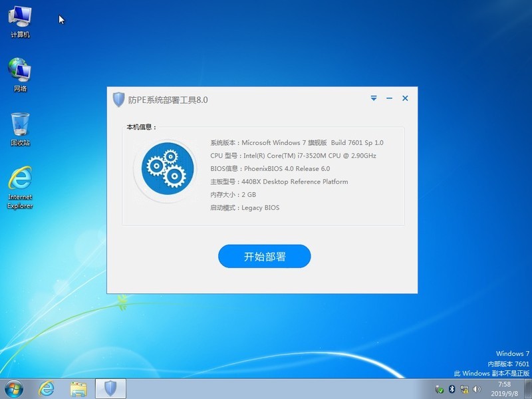Select the 启动模式 Legacy BIOS line

coord(245,207)
